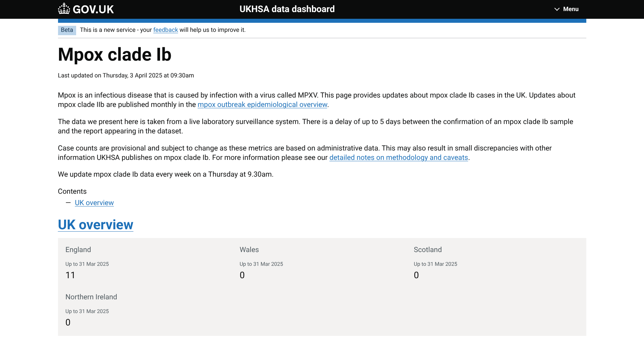Viewport: 644px width, 362px height.
Task: Click the large UK overview section heading
Action: [x=96, y=225]
